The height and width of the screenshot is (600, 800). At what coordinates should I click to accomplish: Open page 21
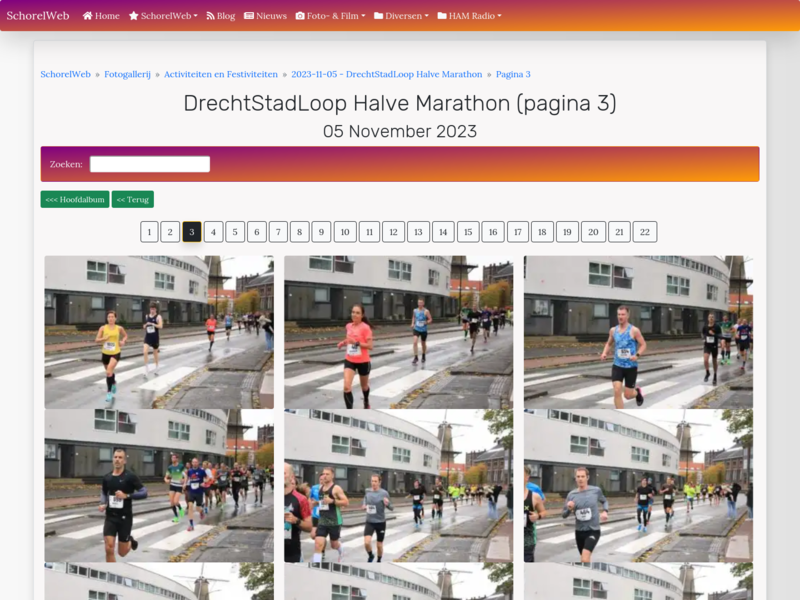tap(619, 232)
